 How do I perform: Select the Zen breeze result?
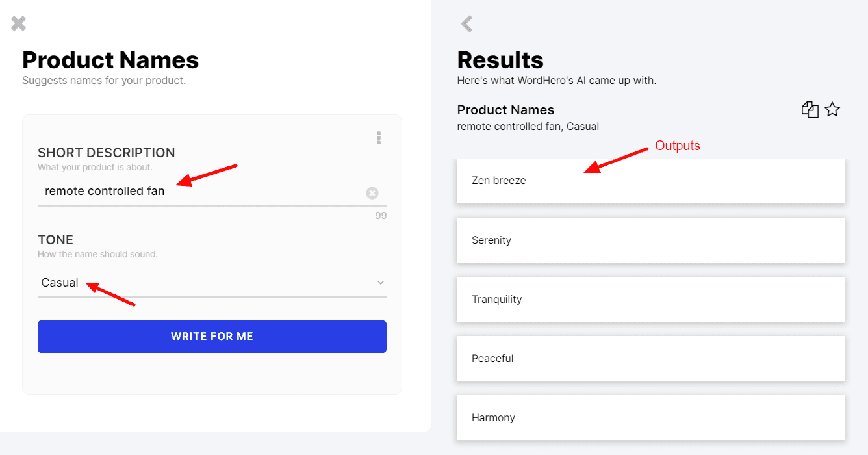tap(650, 181)
